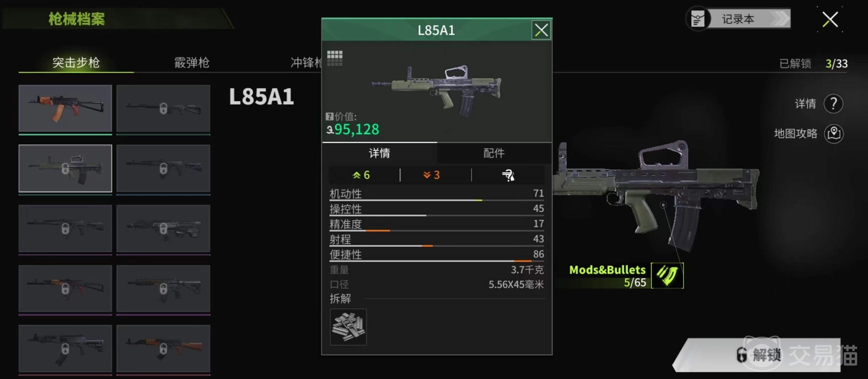868x379 pixels.
Task: Select the 突击步枪 assault rifle tab
Action: pyautogui.click(x=76, y=63)
